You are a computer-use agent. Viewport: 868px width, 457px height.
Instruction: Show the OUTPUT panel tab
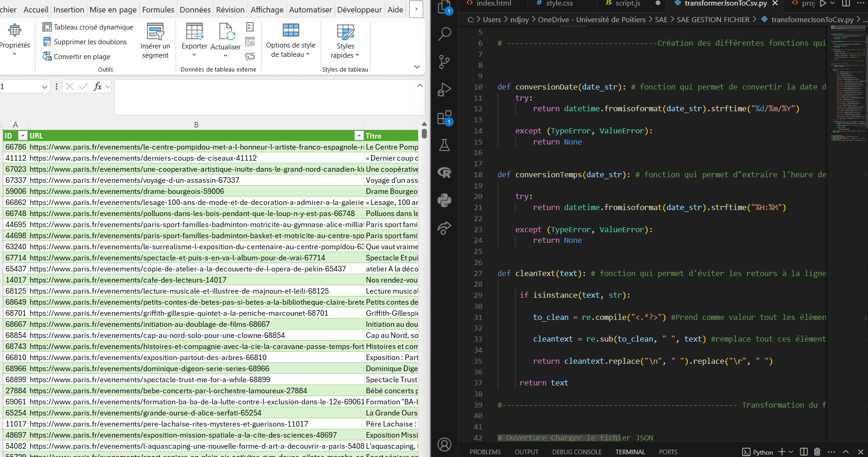[526, 452]
